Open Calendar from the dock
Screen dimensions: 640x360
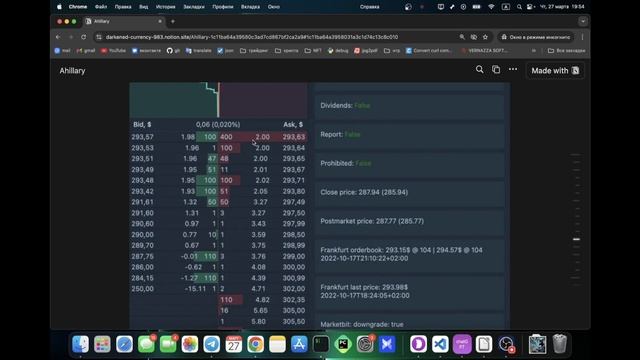pos(233,344)
